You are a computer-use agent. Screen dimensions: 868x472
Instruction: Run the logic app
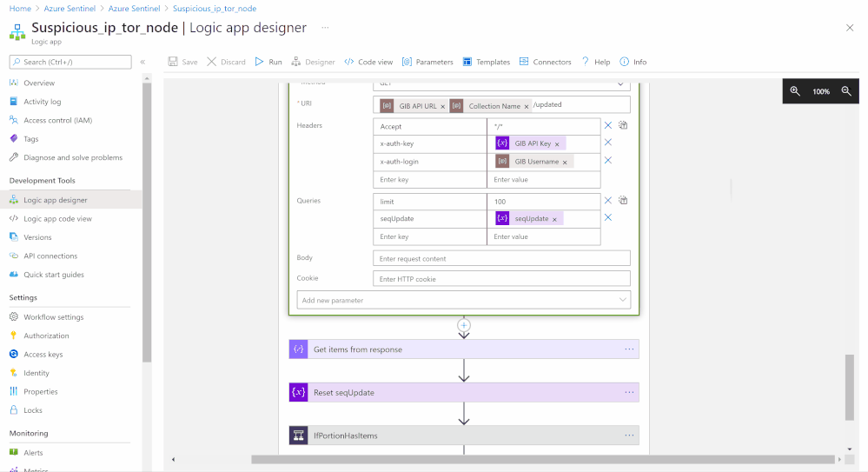click(268, 62)
